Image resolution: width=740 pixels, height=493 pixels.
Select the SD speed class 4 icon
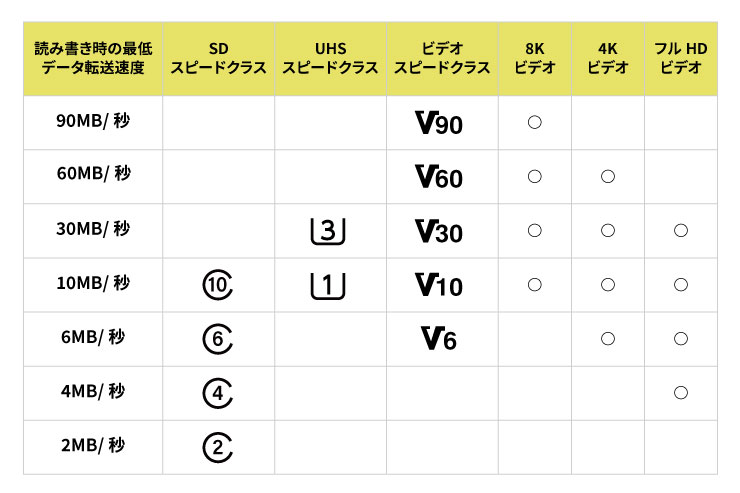[x=218, y=393]
